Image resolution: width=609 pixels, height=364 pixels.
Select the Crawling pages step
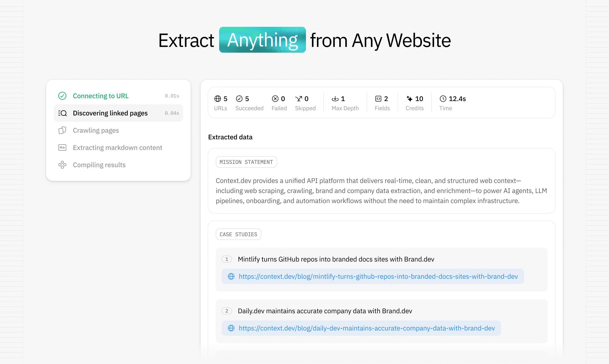coord(118,130)
